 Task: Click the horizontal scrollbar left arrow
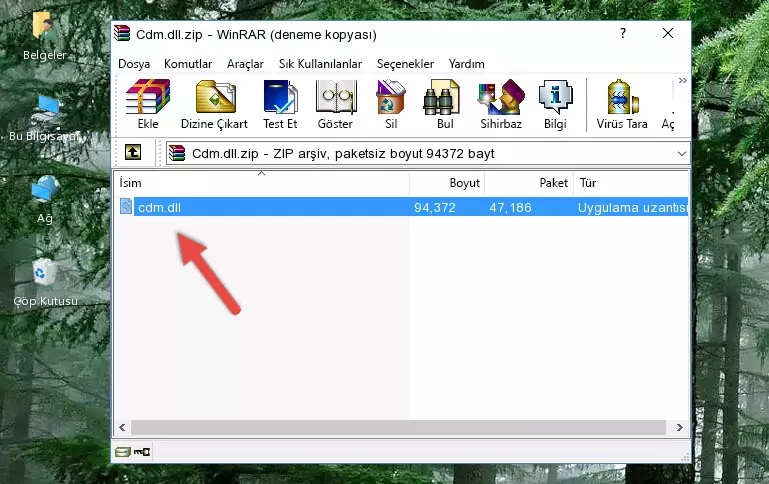[x=122, y=427]
